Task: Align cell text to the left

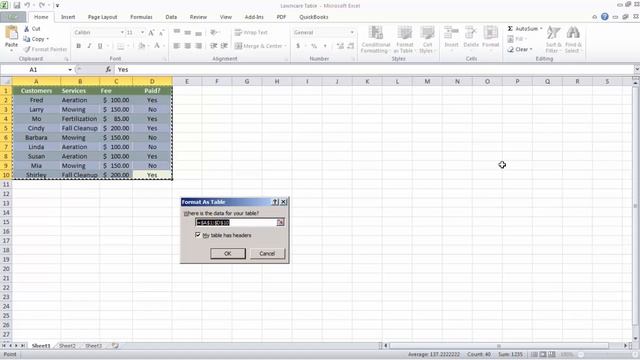Action: (177, 46)
